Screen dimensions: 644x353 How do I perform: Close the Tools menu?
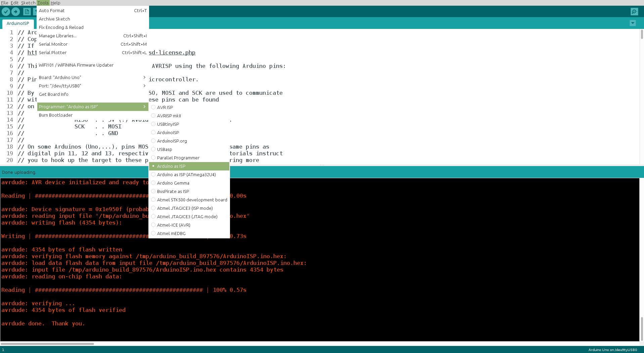43,3
